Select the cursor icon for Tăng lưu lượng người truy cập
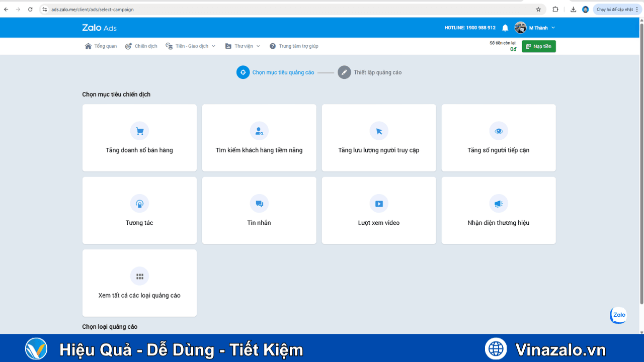644x362 pixels. (x=379, y=131)
